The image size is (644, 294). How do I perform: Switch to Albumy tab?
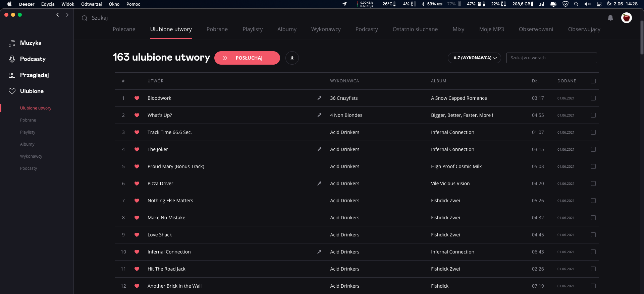click(x=287, y=29)
